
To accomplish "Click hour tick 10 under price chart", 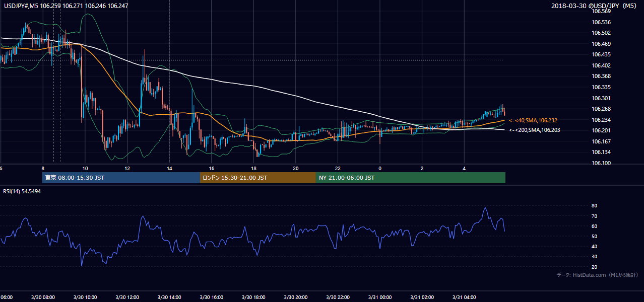I will click(85, 168).
